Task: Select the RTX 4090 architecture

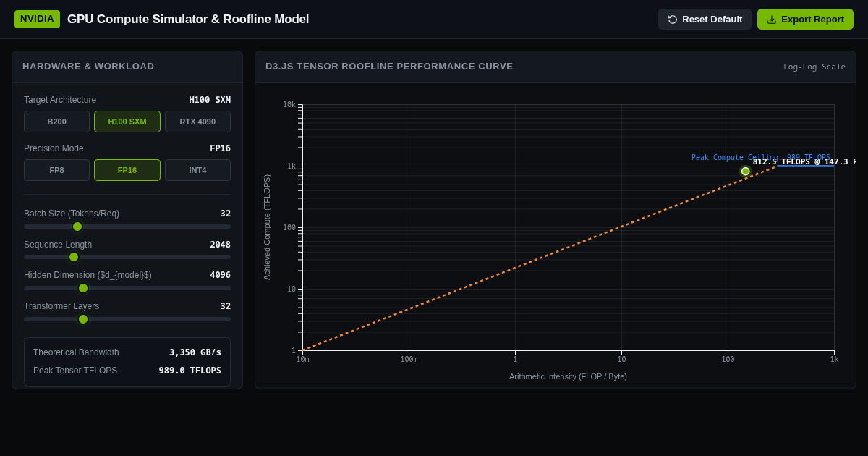Action: [x=197, y=122]
